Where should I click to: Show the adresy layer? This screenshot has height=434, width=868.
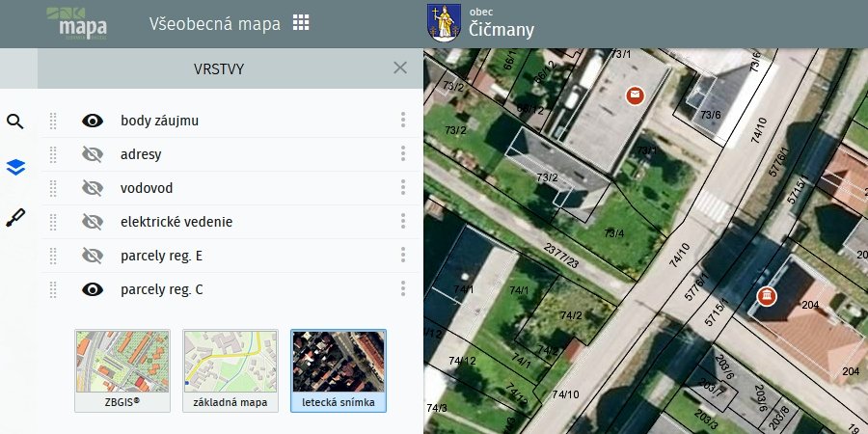(93, 154)
